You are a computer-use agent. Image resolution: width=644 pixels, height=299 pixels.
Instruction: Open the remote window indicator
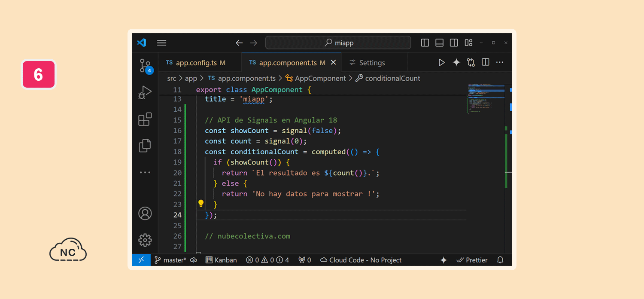tap(141, 260)
